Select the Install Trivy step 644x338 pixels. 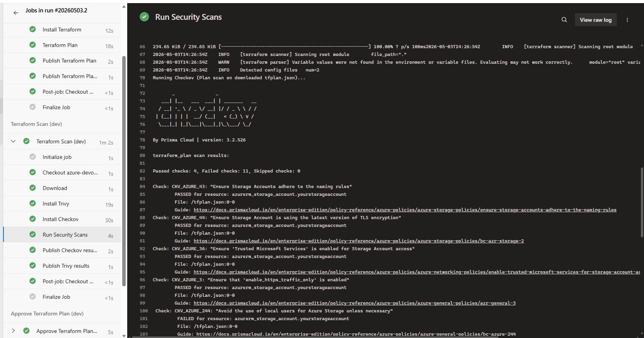(62, 204)
